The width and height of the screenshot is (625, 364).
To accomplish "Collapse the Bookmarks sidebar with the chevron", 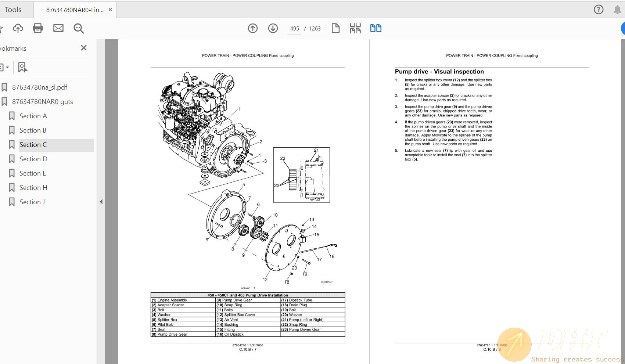I will point(101,202).
